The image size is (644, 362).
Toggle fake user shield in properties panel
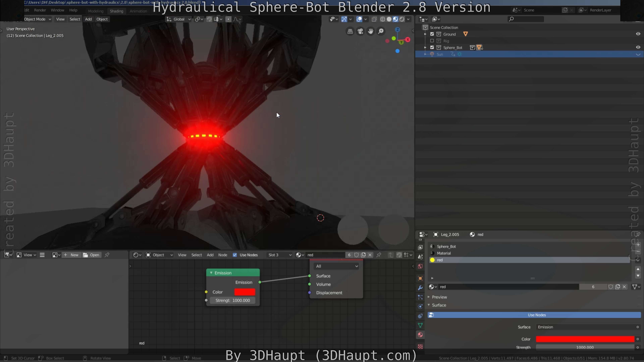coord(611,287)
